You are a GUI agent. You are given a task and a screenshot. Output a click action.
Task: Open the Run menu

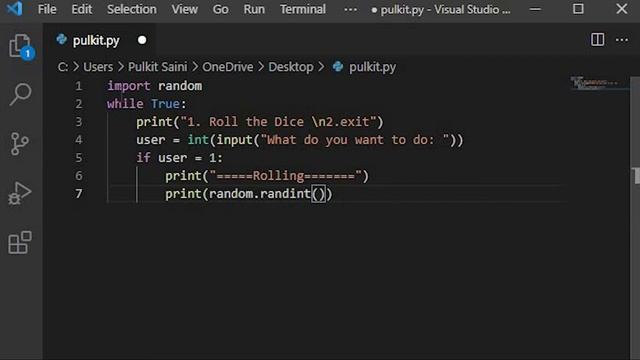point(254,9)
